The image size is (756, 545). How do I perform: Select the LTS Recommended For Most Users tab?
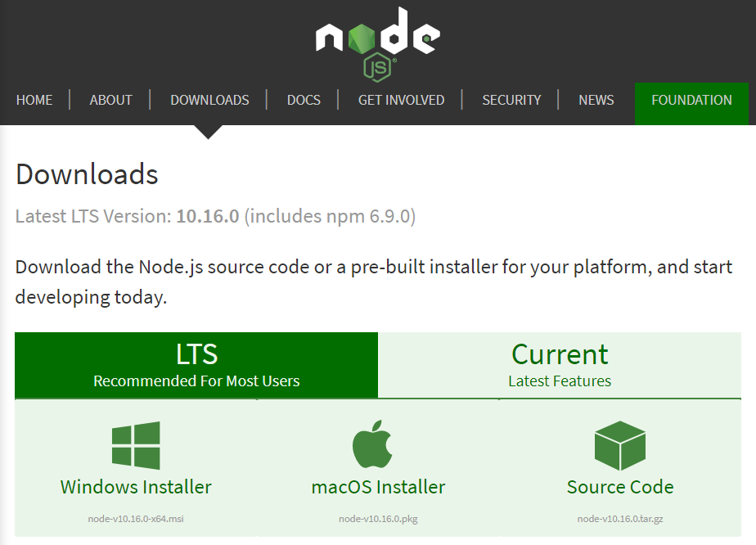(196, 365)
